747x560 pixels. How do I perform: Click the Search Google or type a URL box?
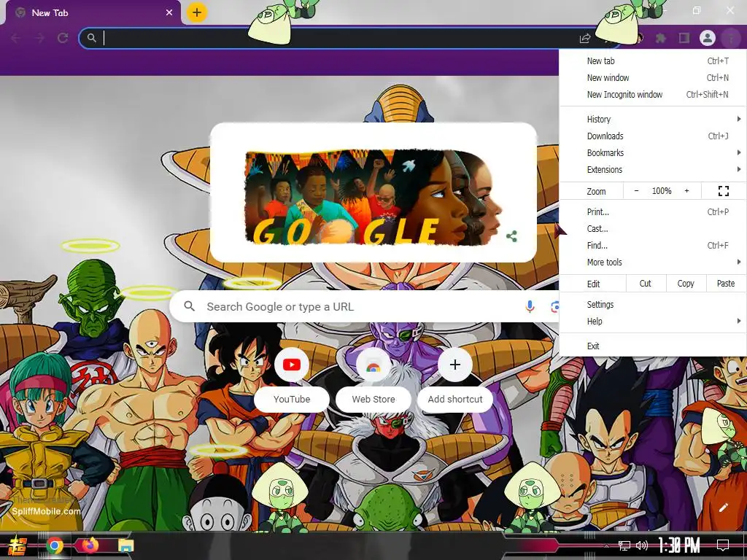[x=365, y=307]
